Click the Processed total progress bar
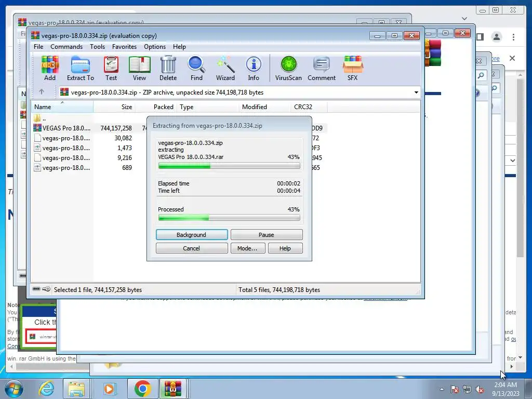This screenshot has height=399, width=532. [x=229, y=218]
